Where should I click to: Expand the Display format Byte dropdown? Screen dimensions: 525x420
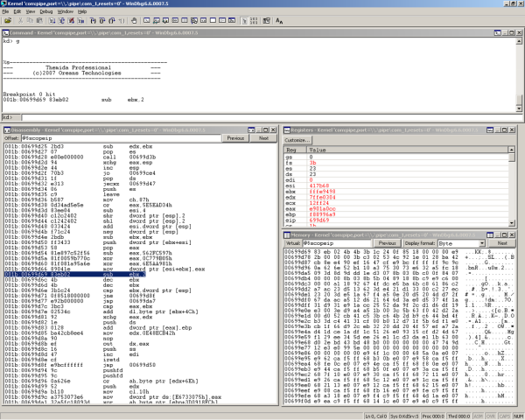pyautogui.click(x=482, y=243)
